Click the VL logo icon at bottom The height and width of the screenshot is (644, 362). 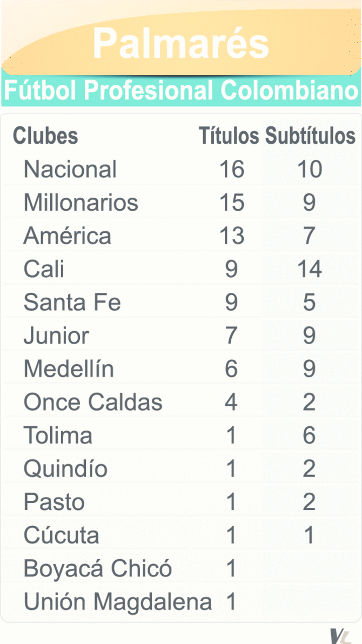(x=340, y=636)
